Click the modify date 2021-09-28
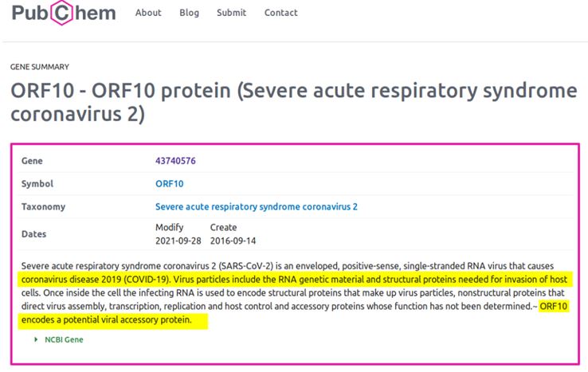This screenshot has height=372, width=588. [x=177, y=241]
